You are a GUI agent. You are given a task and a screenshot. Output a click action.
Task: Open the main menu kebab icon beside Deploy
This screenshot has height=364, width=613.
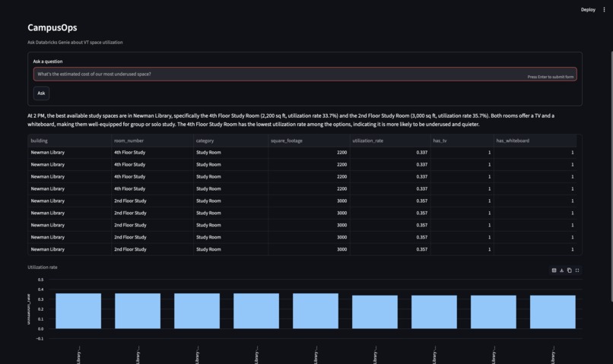tap(604, 10)
